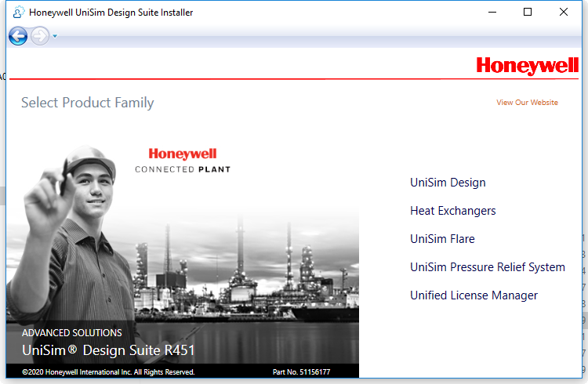
Task: Maximize the installer window
Action: pyautogui.click(x=528, y=13)
